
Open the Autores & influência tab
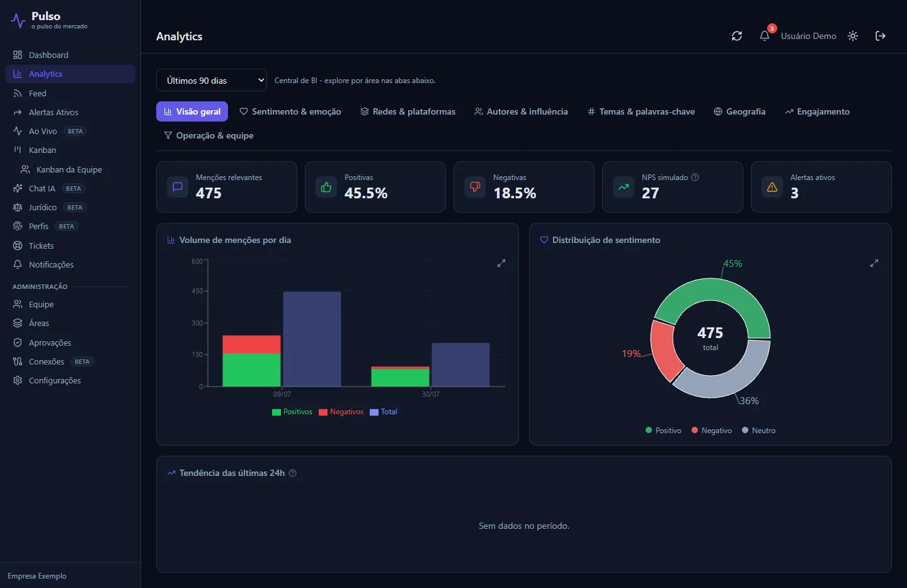[521, 111]
